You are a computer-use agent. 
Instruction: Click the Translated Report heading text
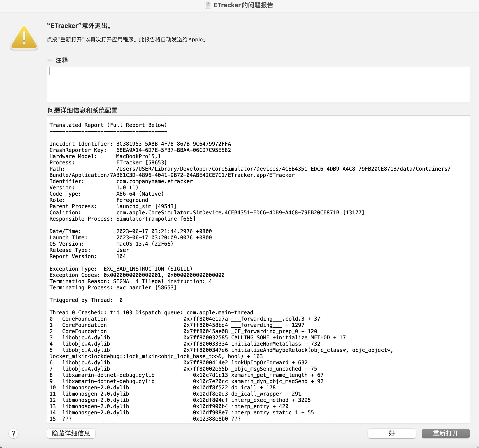click(108, 125)
